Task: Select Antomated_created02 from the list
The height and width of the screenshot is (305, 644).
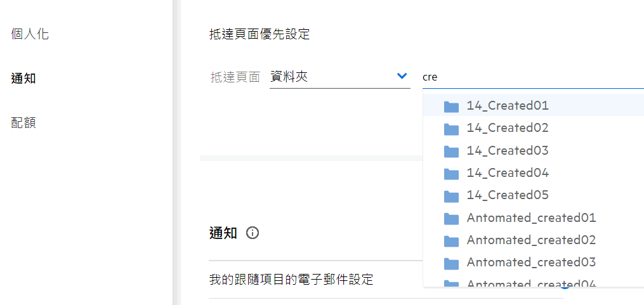Action: 531,240
